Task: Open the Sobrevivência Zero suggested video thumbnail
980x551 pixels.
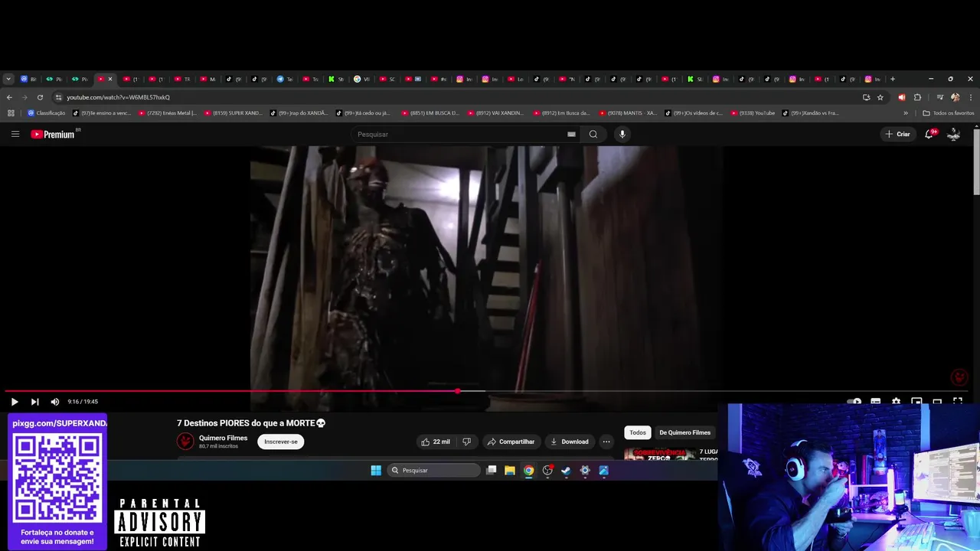Action: 660,454
